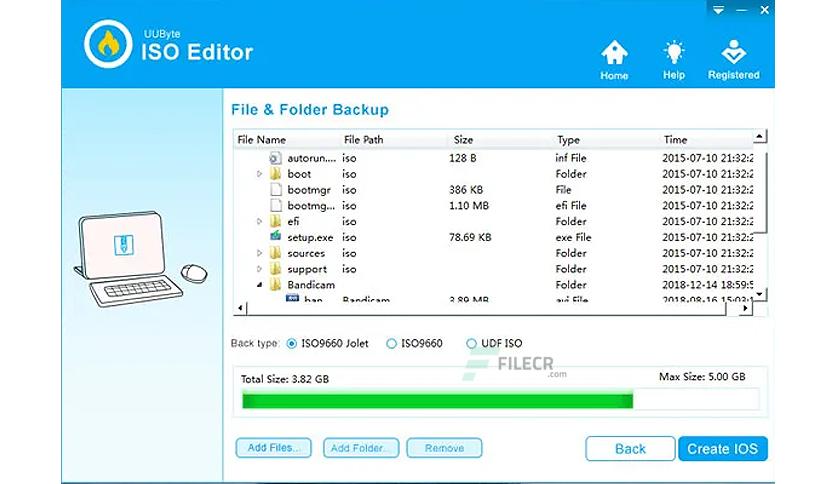Viewport: 836px width, 484px height.
Task: Select the sources folder icon
Action: [x=275, y=253]
